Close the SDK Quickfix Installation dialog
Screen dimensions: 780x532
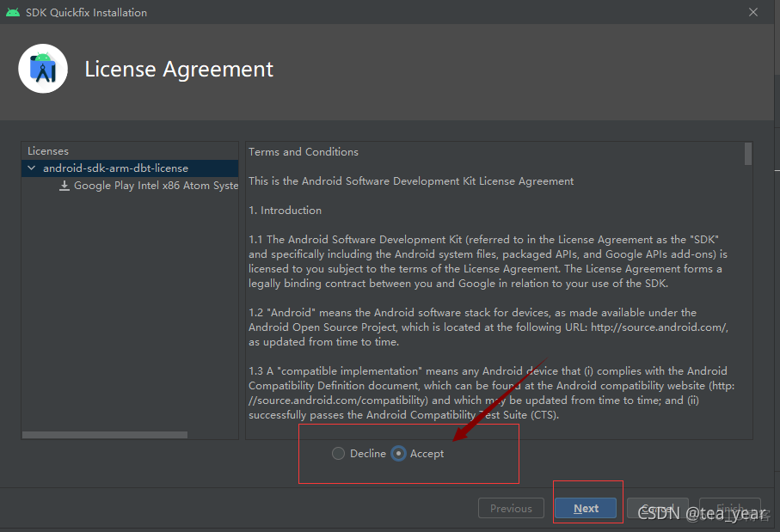(753, 12)
